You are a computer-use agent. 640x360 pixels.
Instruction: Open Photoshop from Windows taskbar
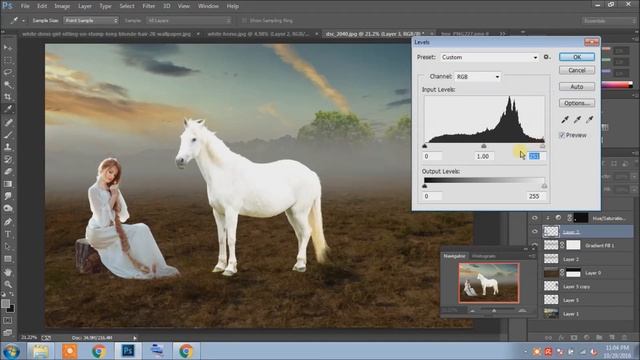[x=128, y=351]
